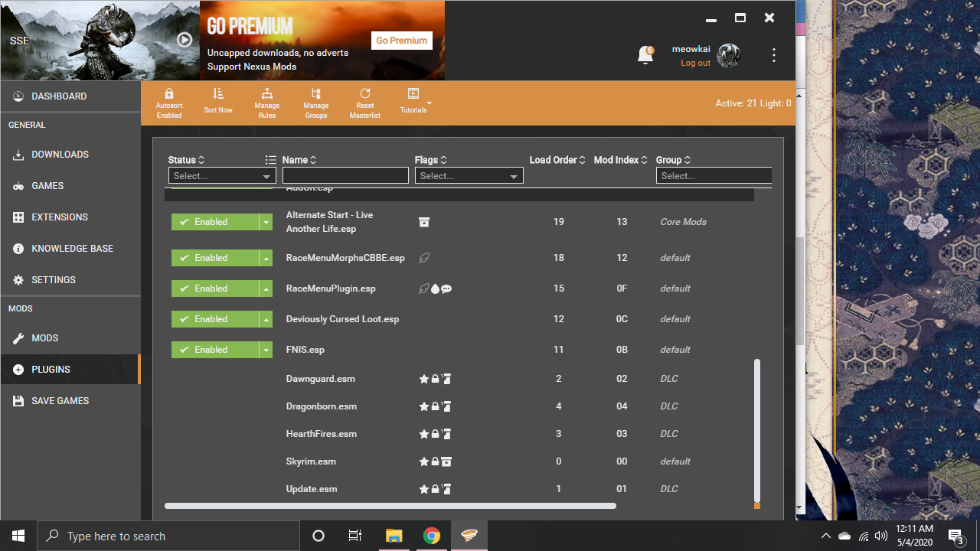Click the column list icon next to Status
980x551 pixels.
pos(270,160)
